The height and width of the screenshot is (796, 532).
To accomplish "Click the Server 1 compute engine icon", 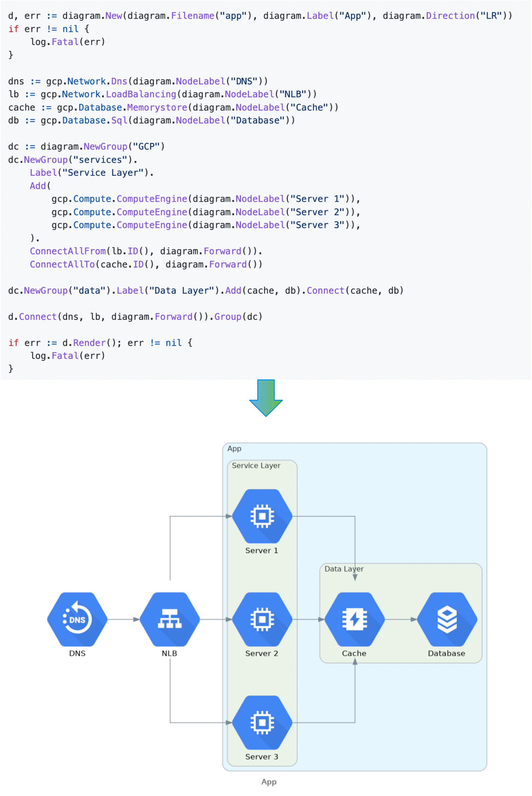I will pos(262,516).
